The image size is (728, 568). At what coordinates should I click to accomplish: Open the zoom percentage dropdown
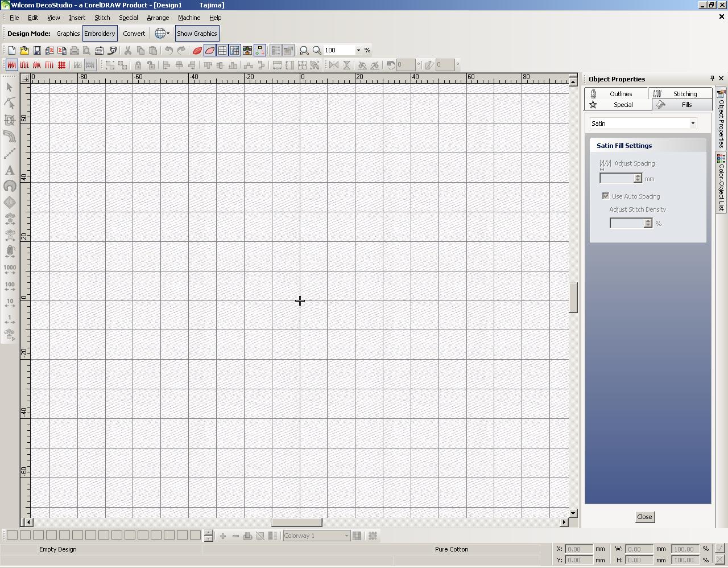(x=358, y=50)
